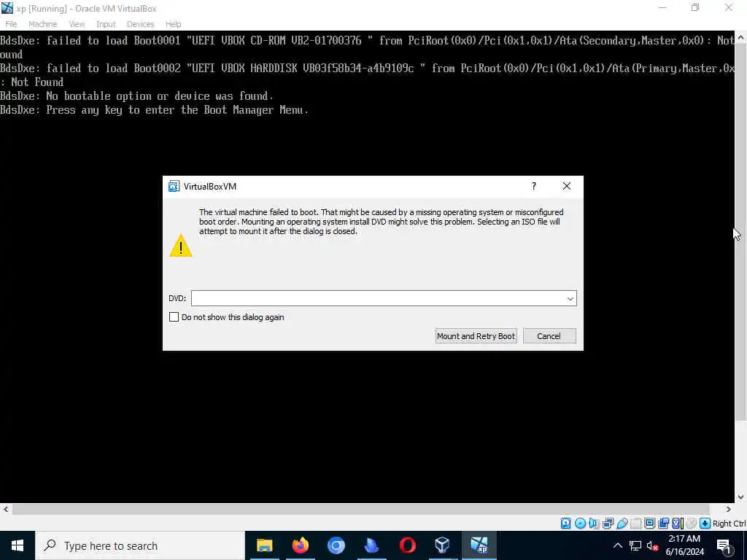Click the display settings status icon
Viewport: 747px width, 560px height.
point(649,524)
